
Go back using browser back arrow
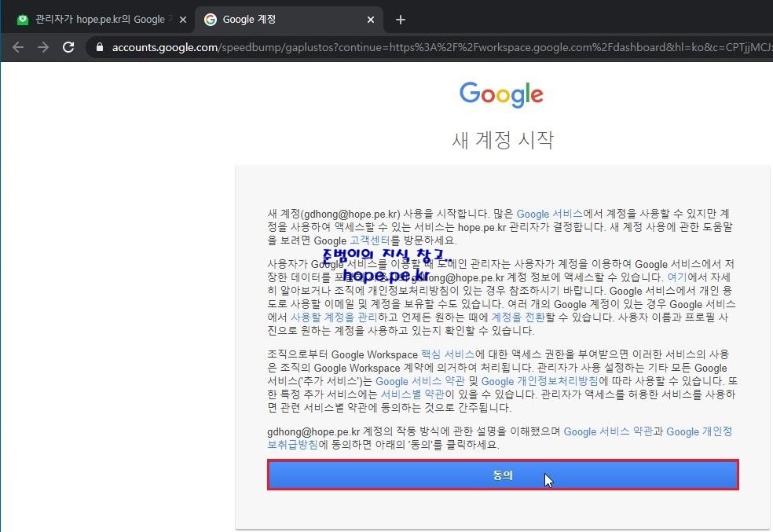[18, 47]
